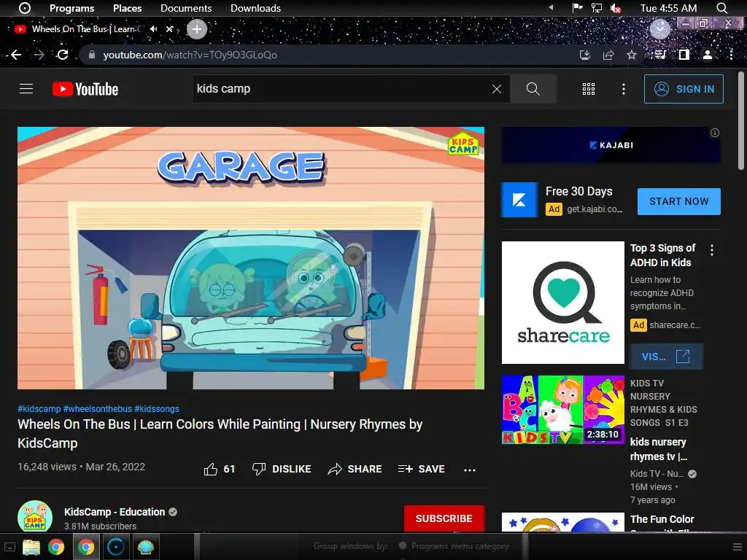Close the Wheels On The Bus tab
The image size is (747, 560).
click(x=169, y=29)
